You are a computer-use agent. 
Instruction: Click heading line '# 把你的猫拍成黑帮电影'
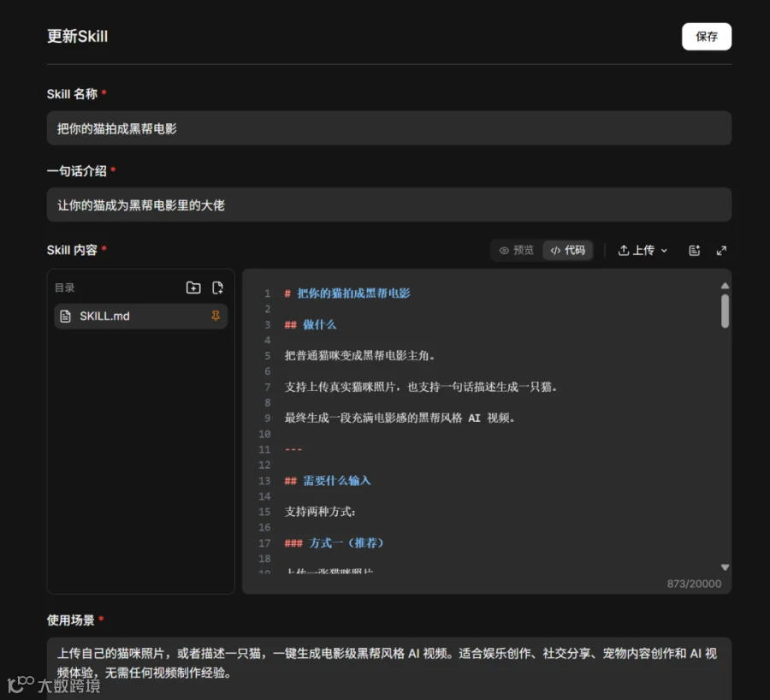(x=347, y=294)
